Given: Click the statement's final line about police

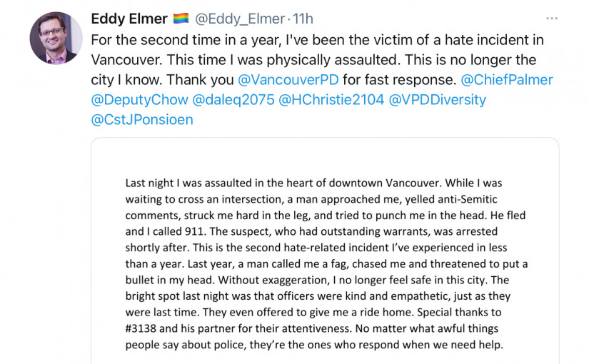Looking at the screenshot, I should pyautogui.click(x=314, y=345).
